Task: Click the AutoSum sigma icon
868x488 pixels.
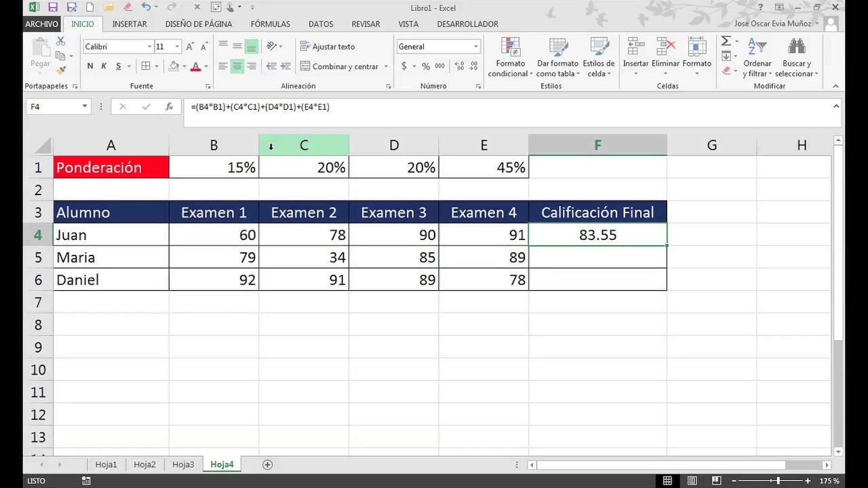Action: click(x=726, y=41)
